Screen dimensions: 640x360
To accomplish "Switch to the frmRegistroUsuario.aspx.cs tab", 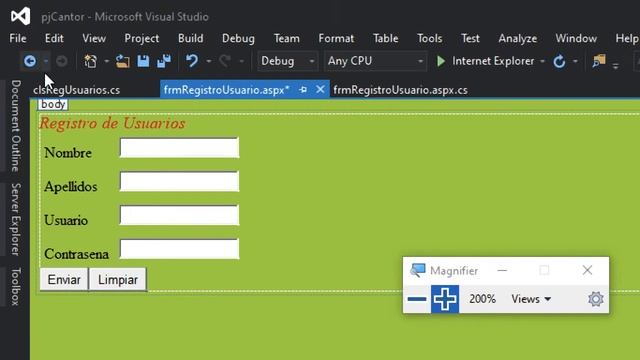I will point(400,90).
